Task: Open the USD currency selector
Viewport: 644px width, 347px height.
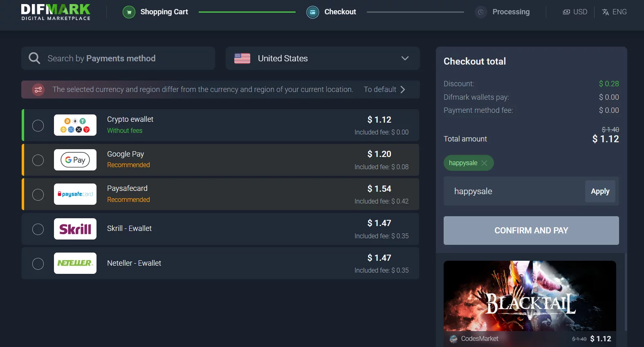Action: point(575,12)
